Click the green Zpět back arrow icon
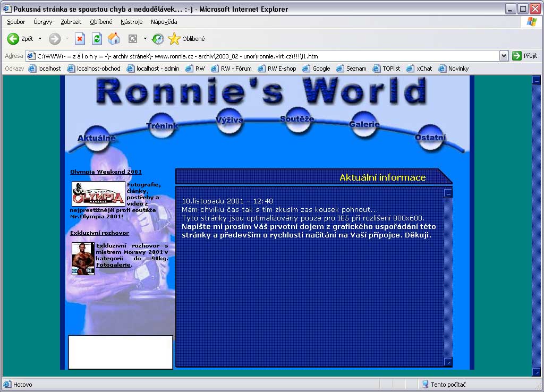Image resolution: width=544 pixels, height=392 pixels. [x=13, y=39]
